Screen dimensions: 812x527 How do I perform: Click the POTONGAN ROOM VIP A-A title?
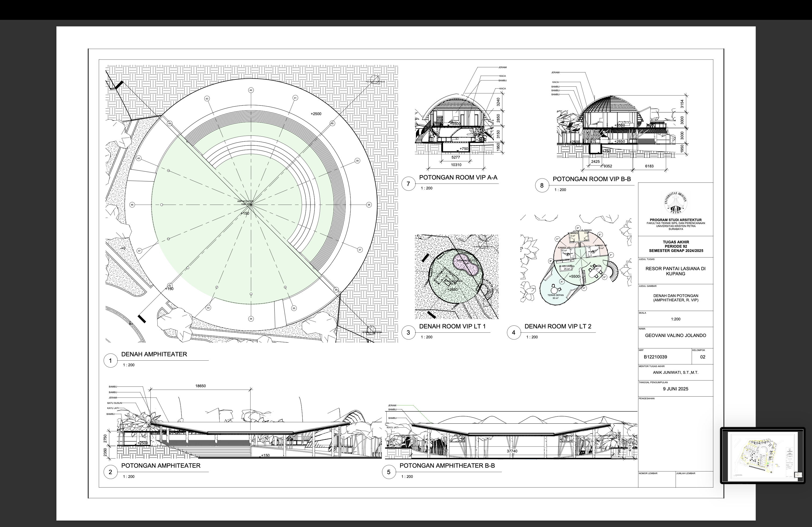pyautogui.click(x=458, y=178)
